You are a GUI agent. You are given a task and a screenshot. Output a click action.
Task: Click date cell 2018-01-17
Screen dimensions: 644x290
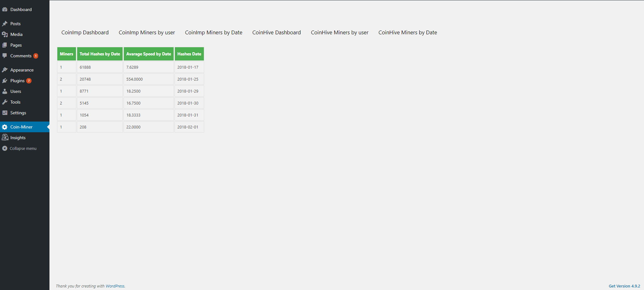pos(189,67)
